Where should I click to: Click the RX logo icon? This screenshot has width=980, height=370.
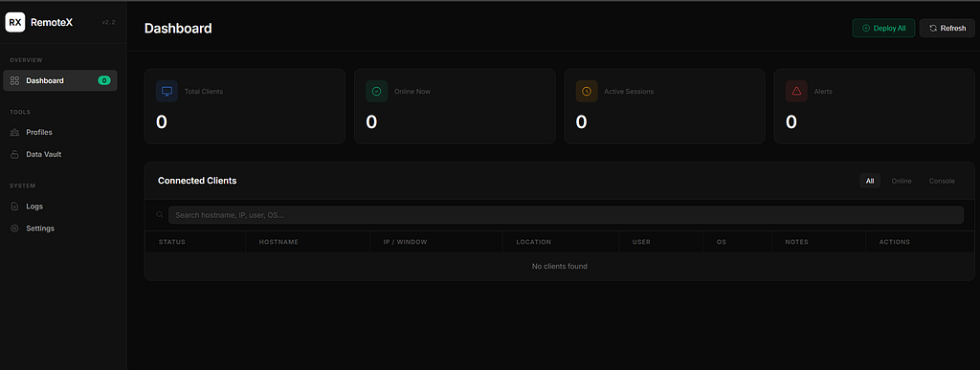click(15, 22)
